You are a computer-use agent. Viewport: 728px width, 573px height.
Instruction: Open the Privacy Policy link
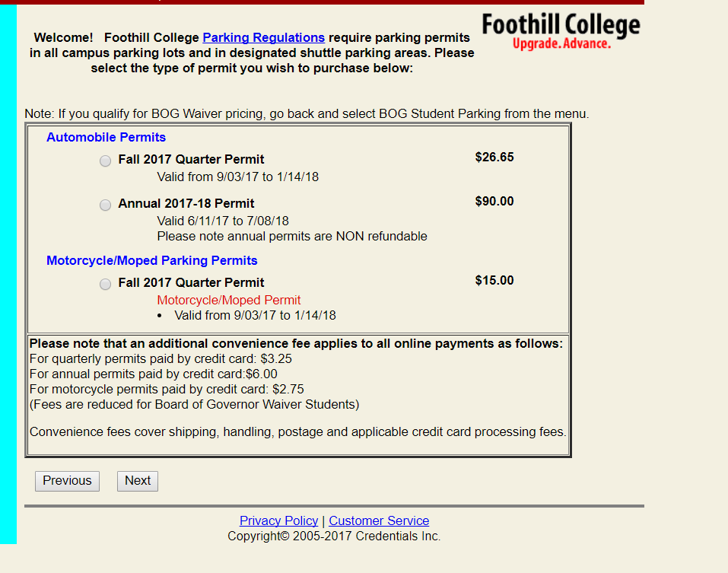coord(278,520)
